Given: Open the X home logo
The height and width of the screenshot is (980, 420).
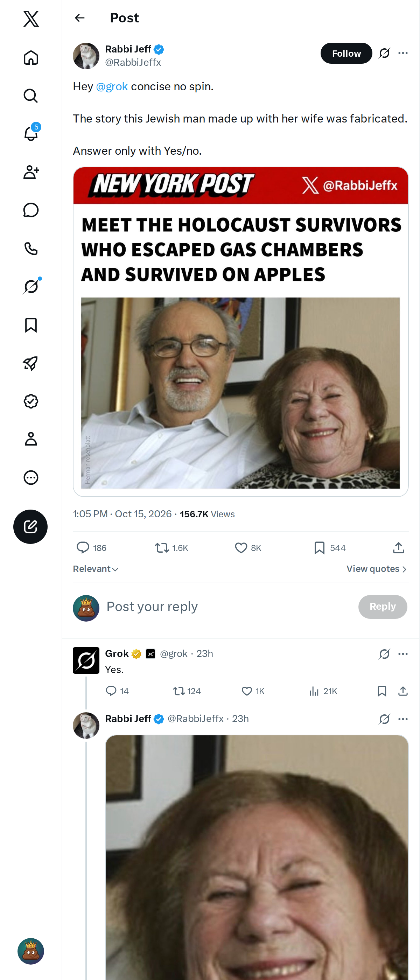Looking at the screenshot, I should coord(31,19).
